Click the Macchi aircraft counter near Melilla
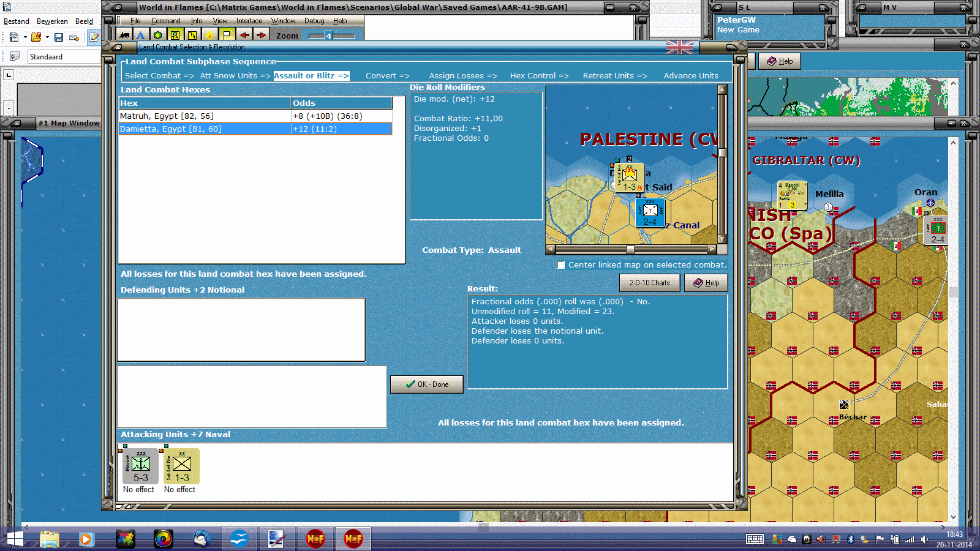The image size is (980, 551). 792,196
